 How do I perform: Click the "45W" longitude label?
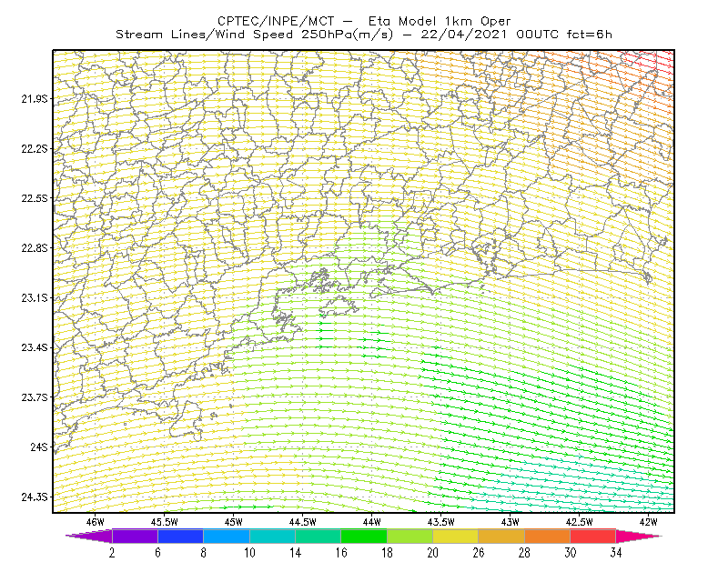234,522
